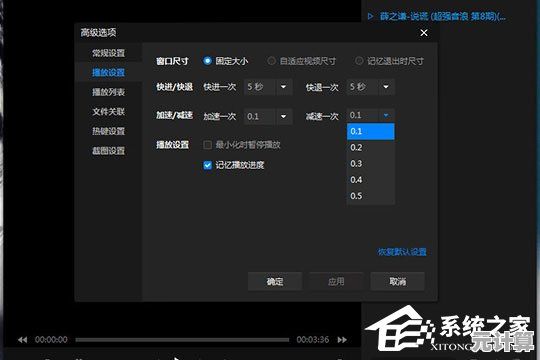
Task: Click the 00:00:00 elapsed time
Action: (51, 340)
